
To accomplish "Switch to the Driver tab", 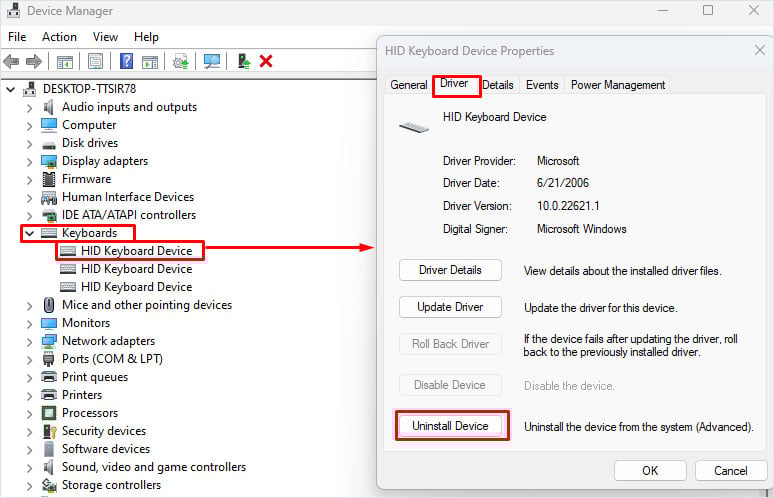I will 454,83.
